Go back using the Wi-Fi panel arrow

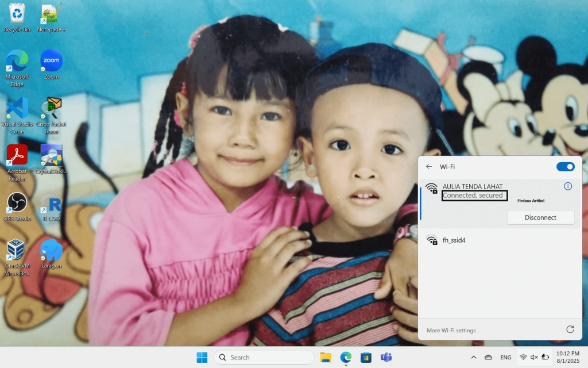click(429, 167)
